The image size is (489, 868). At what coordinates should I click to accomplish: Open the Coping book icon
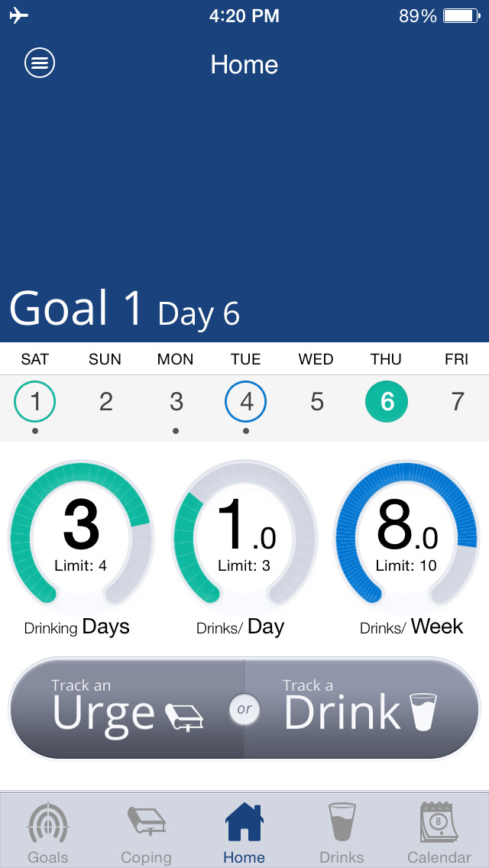[x=146, y=821]
